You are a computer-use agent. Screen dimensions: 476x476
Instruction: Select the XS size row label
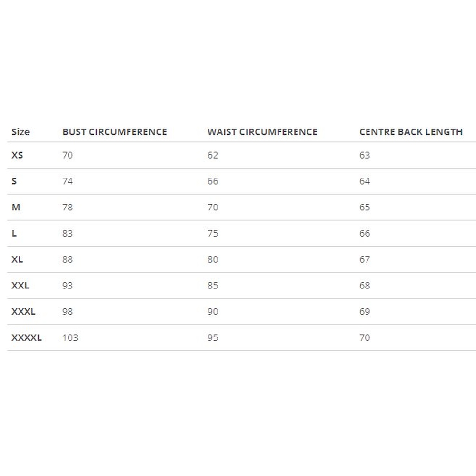(17, 155)
